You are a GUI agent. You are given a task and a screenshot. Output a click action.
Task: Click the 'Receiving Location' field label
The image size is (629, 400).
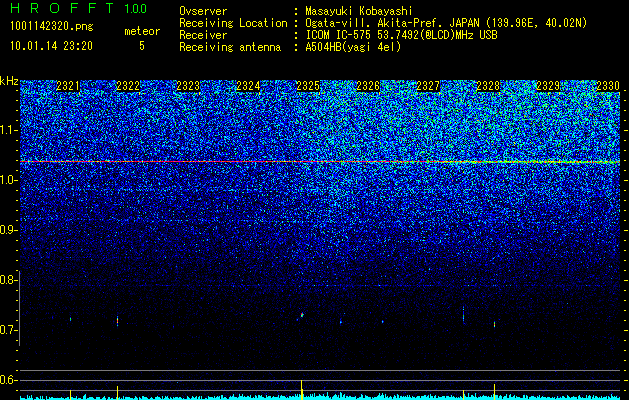pos(233,23)
